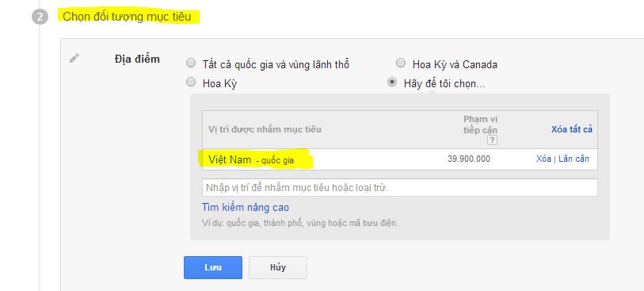Click the 39.900.000 reach value
The image size is (644, 291).
[469, 159]
